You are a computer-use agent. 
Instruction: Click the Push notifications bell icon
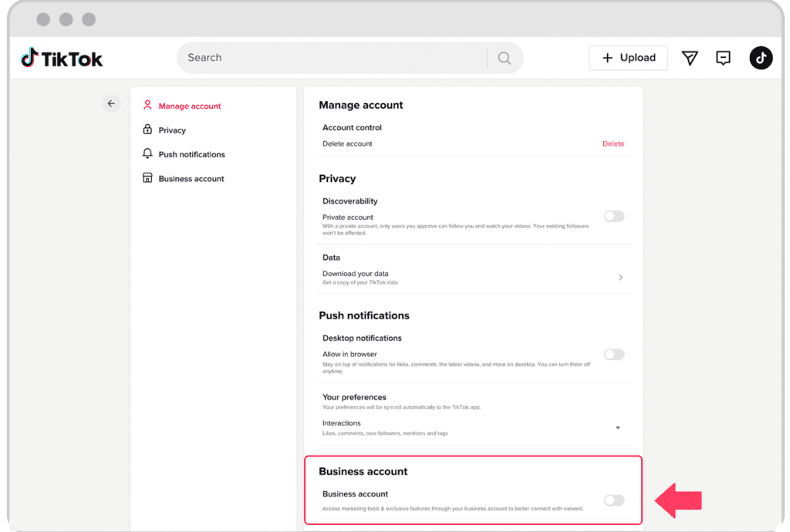[x=147, y=153]
